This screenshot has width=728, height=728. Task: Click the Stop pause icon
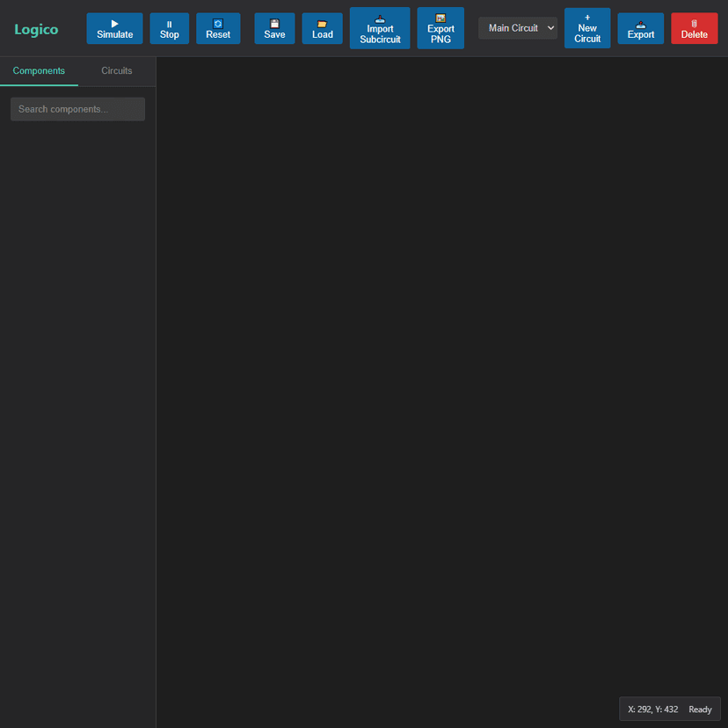pos(169,21)
